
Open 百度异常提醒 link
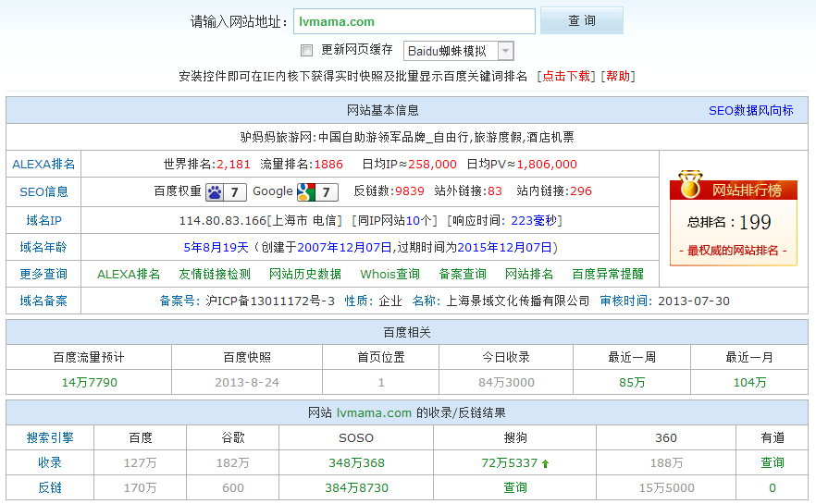pos(608,274)
